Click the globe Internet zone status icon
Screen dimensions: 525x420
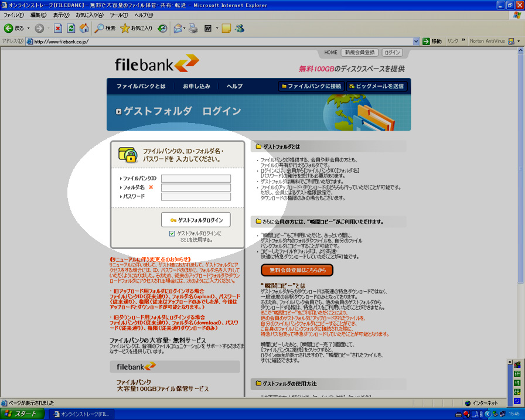(468, 403)
